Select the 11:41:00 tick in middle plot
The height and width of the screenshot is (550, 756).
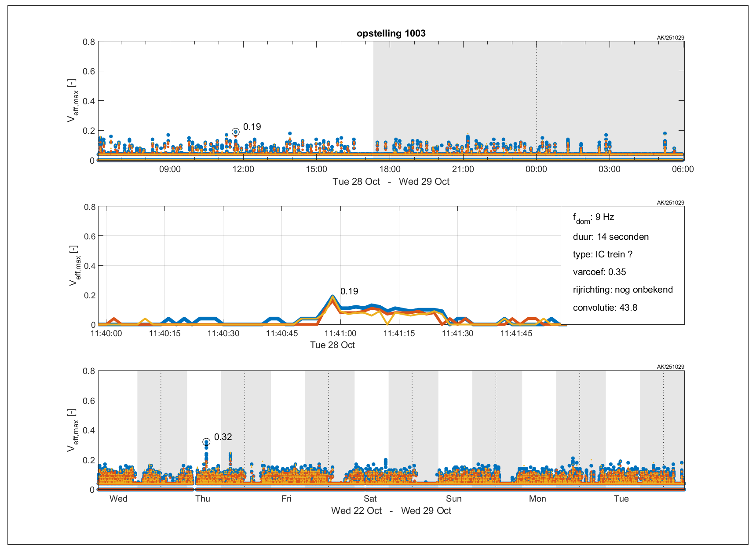pos(340,334)
